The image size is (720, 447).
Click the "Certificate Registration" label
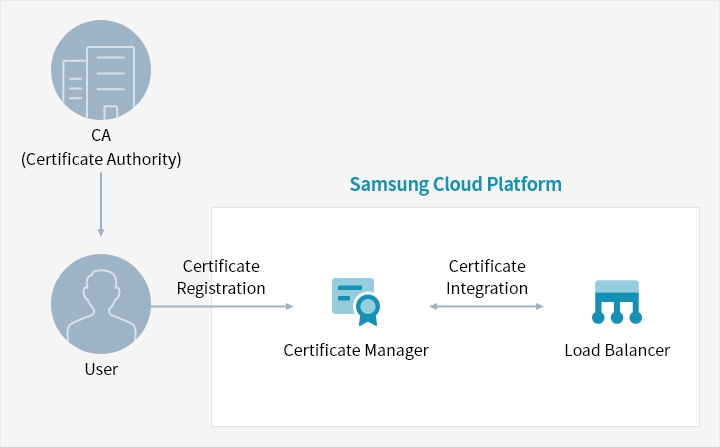click(x=221, y=277)
